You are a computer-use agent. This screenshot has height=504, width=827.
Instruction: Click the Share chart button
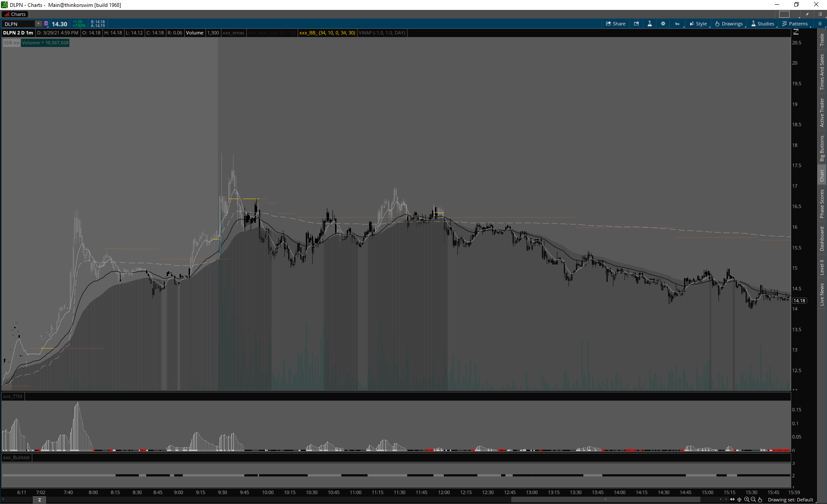616,24
